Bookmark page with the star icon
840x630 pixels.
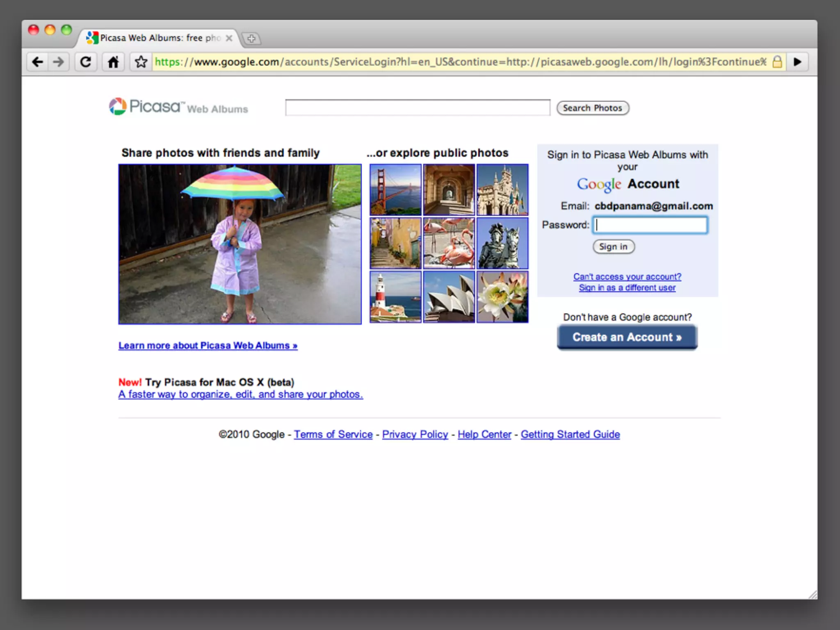141,62
